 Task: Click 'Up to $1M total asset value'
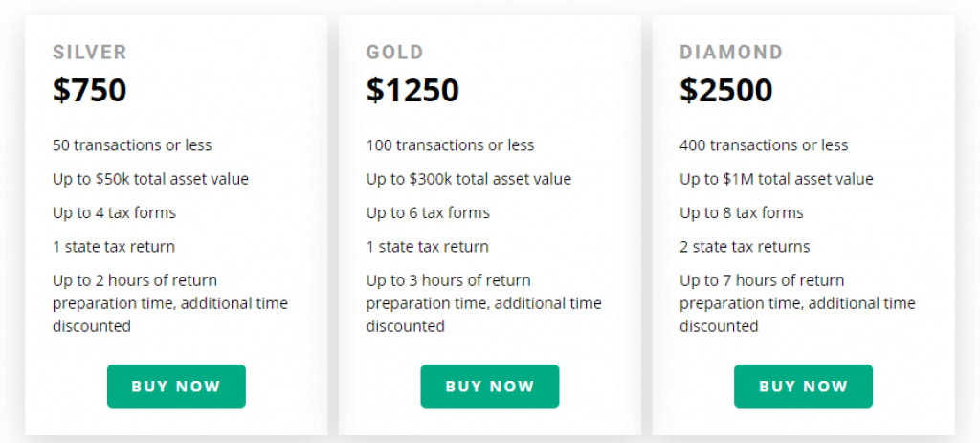point(776,179)
